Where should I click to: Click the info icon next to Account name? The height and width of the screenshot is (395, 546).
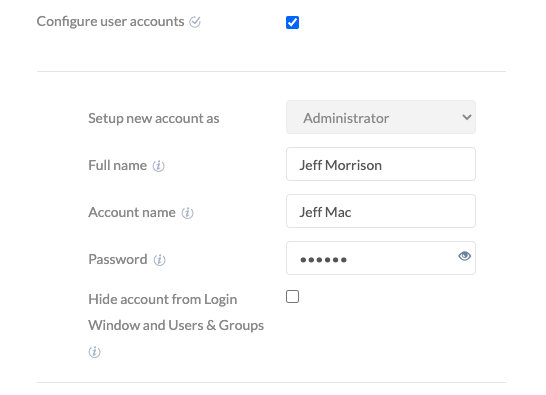coord(187,213)
